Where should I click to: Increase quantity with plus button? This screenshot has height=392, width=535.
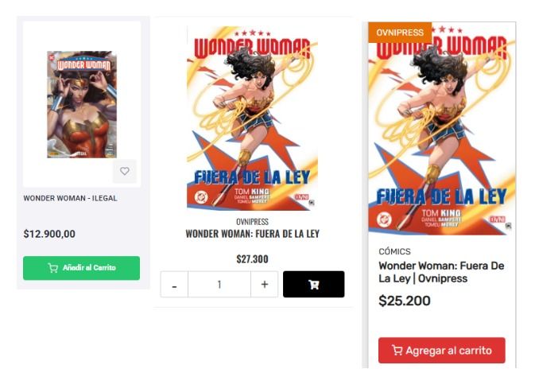point(265,284)
